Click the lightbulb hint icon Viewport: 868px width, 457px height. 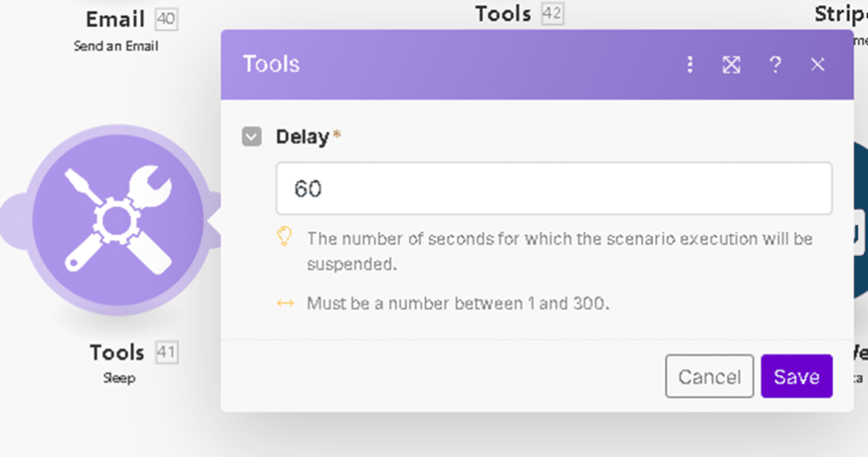[x=285, y=237]
